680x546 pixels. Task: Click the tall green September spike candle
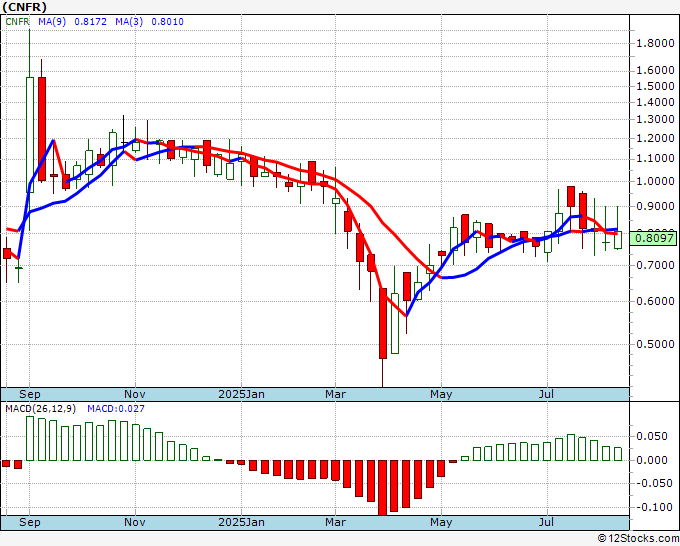(x=29, y=135)
